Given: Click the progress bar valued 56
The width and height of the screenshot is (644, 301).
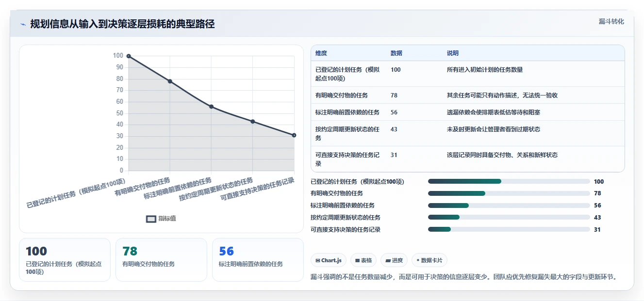Looking at the screenshot, I should [509, 206].
